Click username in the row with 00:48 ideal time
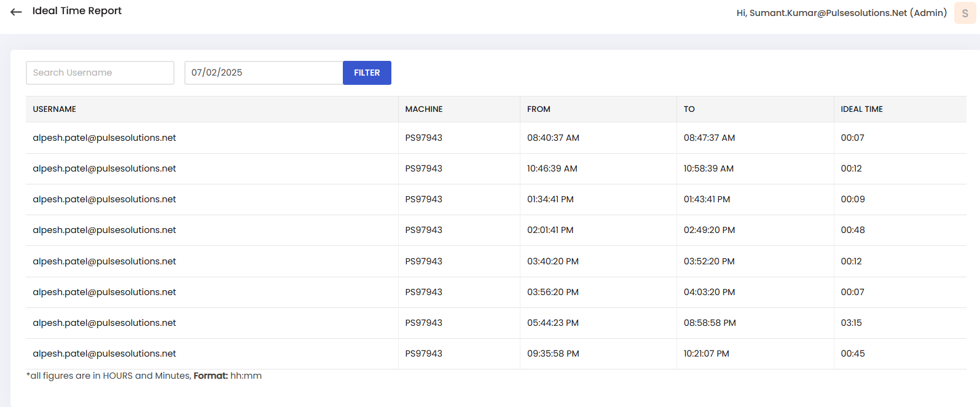The width and height of the screenshot is (980, 407). coord(104,230)
